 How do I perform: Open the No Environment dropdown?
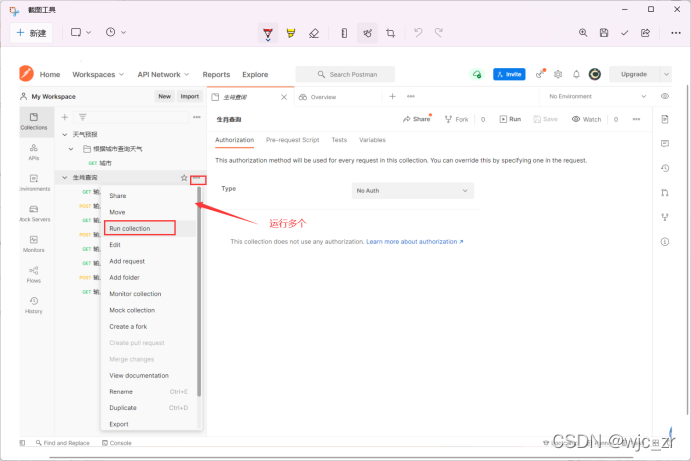(x=597, y=96)
